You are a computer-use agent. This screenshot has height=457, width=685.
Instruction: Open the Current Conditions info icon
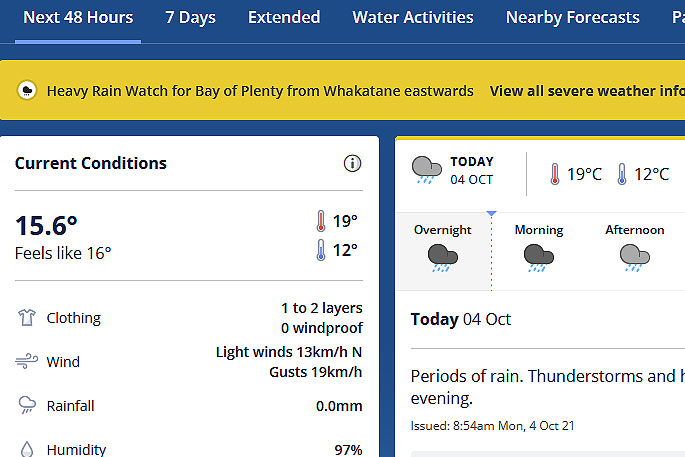pyautogui.click(x=352, y=163)
